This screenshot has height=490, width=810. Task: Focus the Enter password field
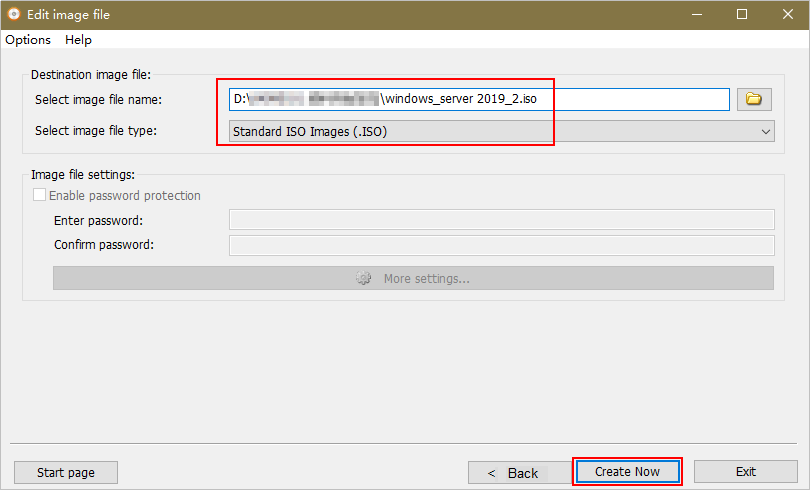tap(501, 220)
